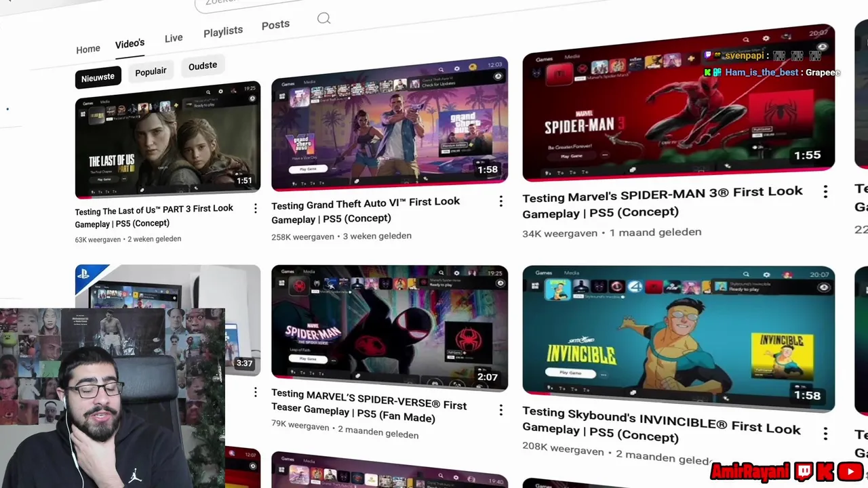Play the Grand Theft Auto VI thumbnail
This screenshot has height=488, width=868.
389,123
